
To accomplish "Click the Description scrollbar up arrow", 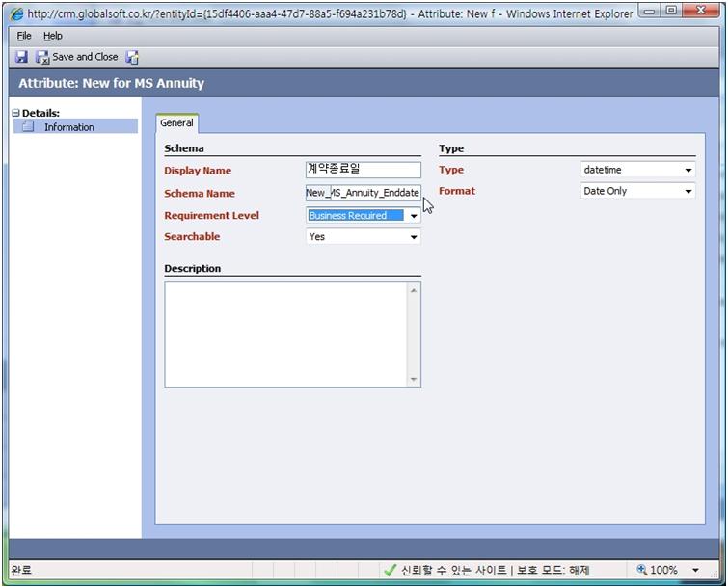I will click(414, 290).
